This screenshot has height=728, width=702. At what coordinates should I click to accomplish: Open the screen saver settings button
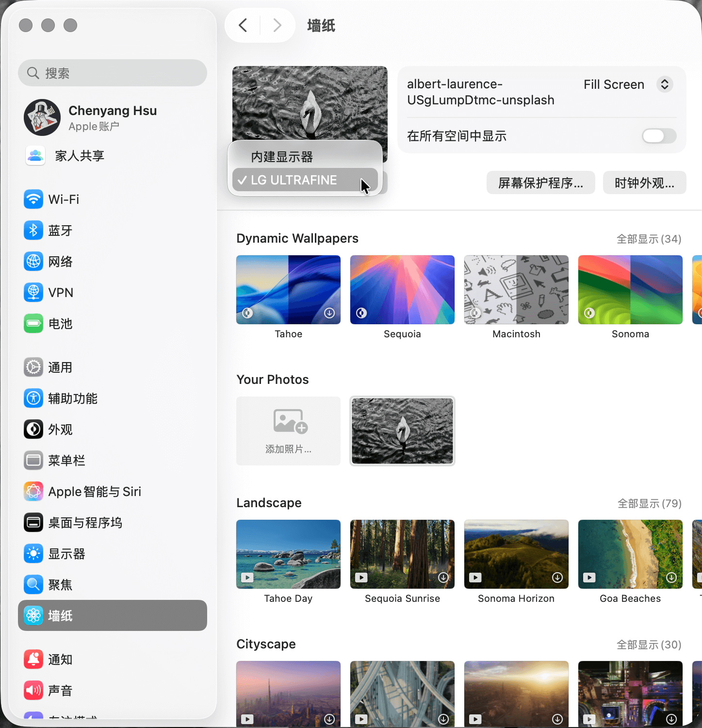pyautogui.click(x=540, y=183)
